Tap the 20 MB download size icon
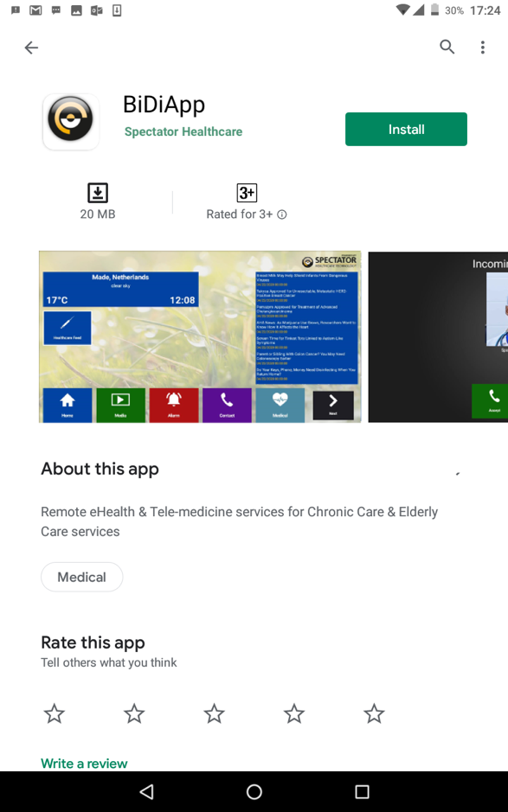 (x=98, y=193)
